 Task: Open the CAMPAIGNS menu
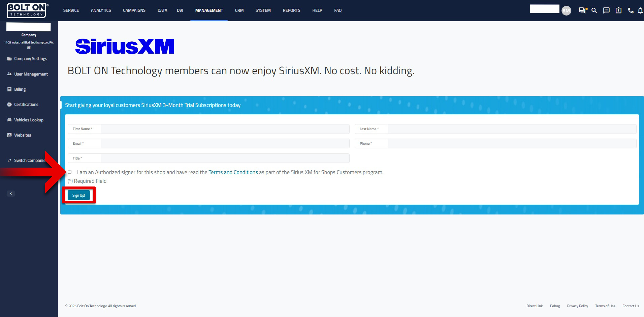[134, 10]
